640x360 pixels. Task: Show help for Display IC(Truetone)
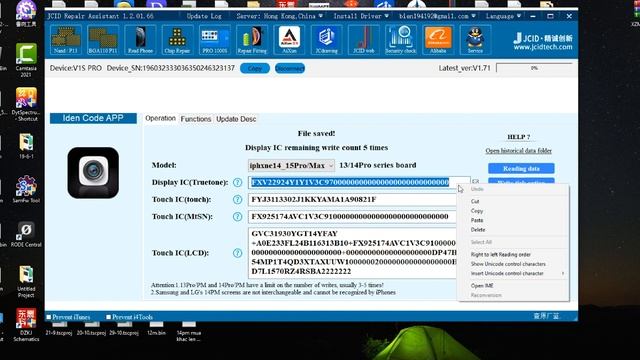click(x=237, y=182)
